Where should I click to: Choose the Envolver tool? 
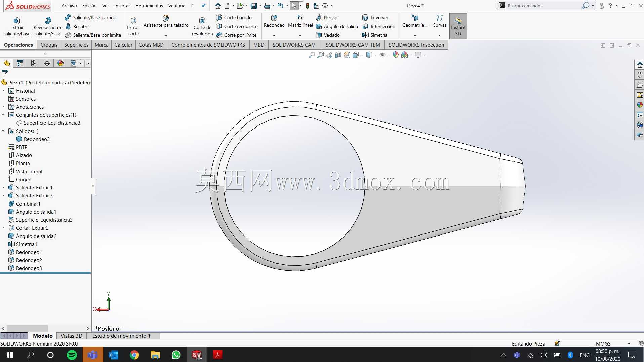375,17
